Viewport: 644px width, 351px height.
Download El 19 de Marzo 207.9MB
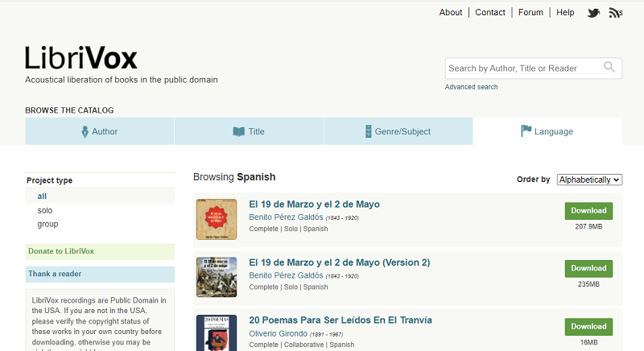[588, 211]
